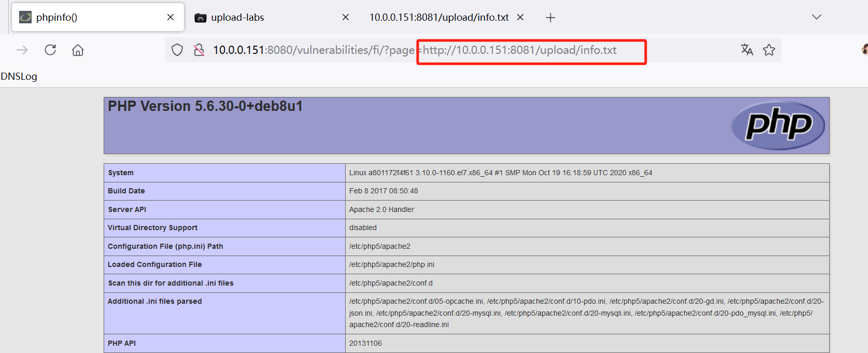Show the insecure connection padlock info
The image size is (868, 353).
199,50
